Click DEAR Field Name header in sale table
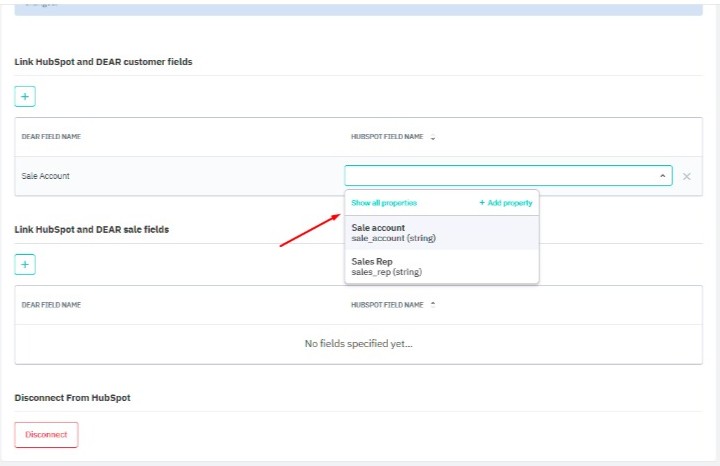Image resolution: width=720 pixels, height=466 pixels. pyautogui.click(x=51, y=305)
